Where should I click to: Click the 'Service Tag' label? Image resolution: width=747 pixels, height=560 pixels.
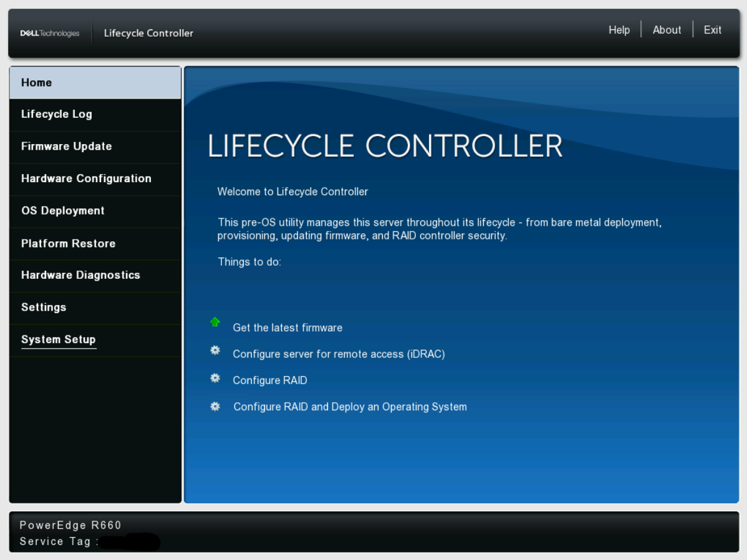[x=59, y=541]
